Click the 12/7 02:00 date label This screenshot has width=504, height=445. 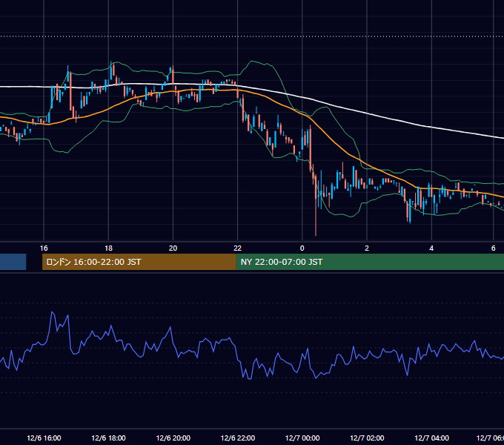click(x=367, y=438)
